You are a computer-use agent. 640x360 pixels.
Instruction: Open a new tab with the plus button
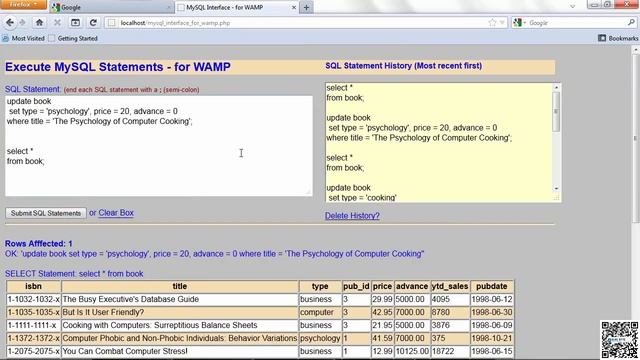306,7
